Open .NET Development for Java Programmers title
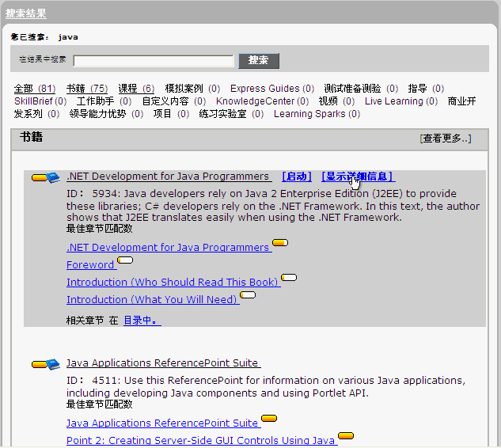501x448 pixels. [x=169, y=177]
